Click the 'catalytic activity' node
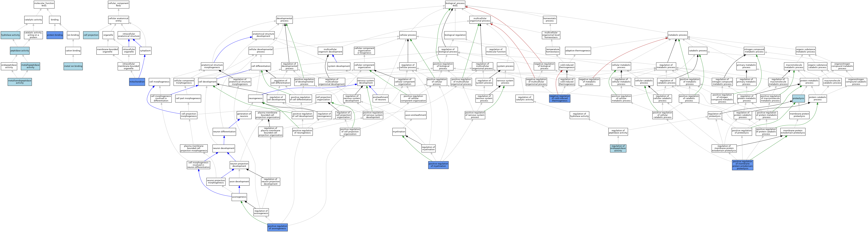868x232 pixels. point(33,20)
